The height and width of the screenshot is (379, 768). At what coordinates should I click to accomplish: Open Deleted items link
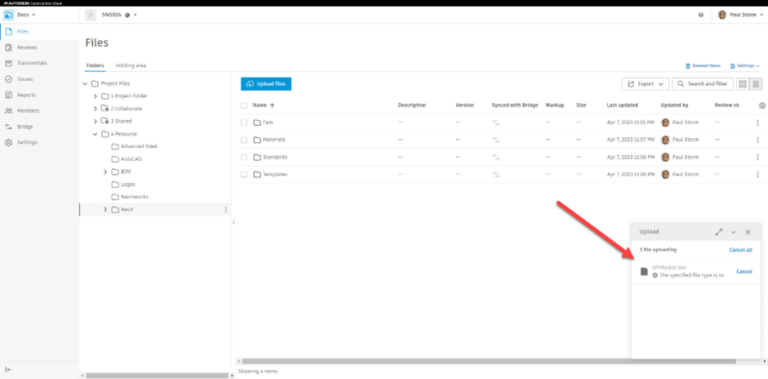tap(703, 66)
